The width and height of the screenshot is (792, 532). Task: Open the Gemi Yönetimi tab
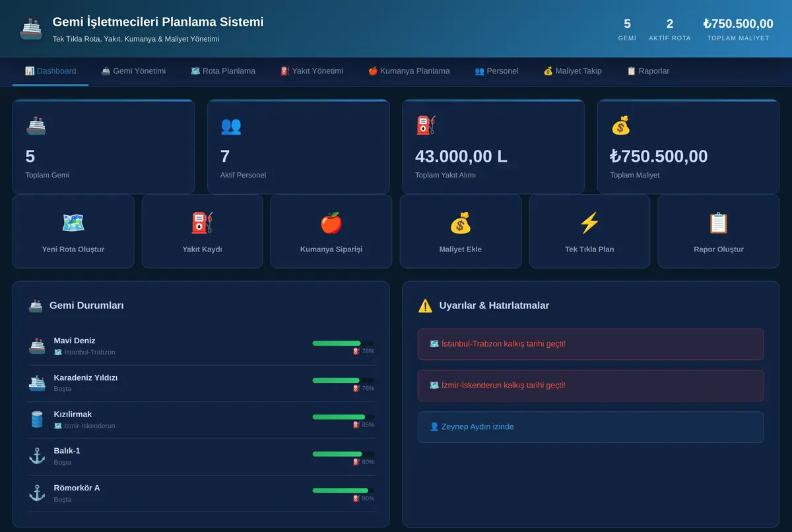pyautogui.click(x=133, y=71)
